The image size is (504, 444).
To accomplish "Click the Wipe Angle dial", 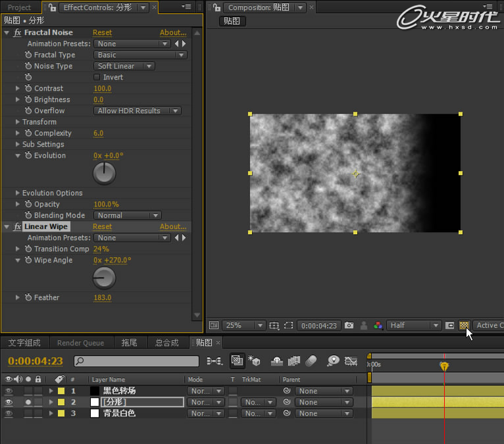I will click(104, 278).
